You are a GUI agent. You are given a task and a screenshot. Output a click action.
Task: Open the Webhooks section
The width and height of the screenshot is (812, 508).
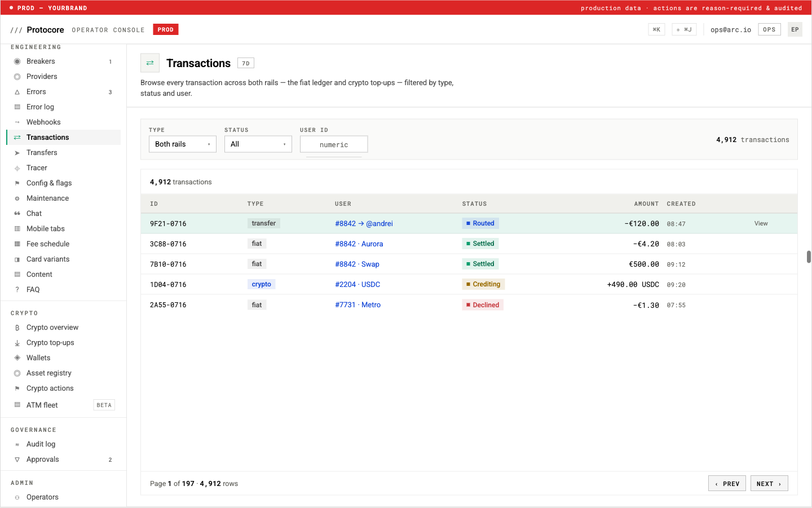pos(64,122)
